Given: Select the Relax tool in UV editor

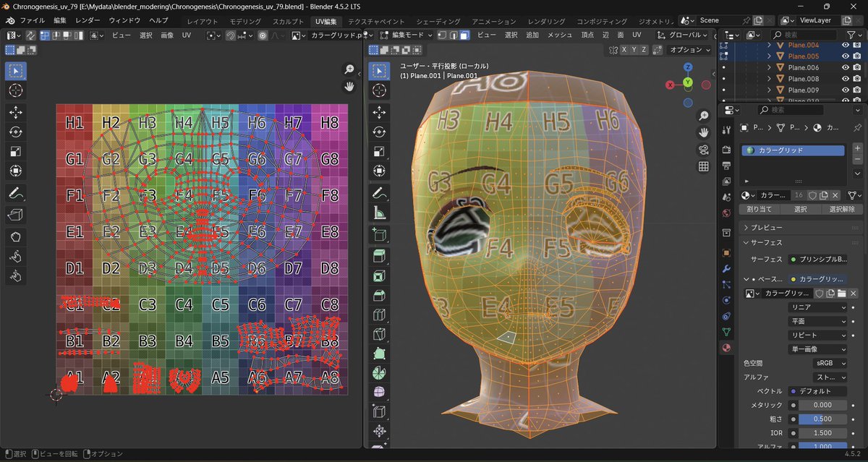Looking at the screenshot, I should 16,256.
